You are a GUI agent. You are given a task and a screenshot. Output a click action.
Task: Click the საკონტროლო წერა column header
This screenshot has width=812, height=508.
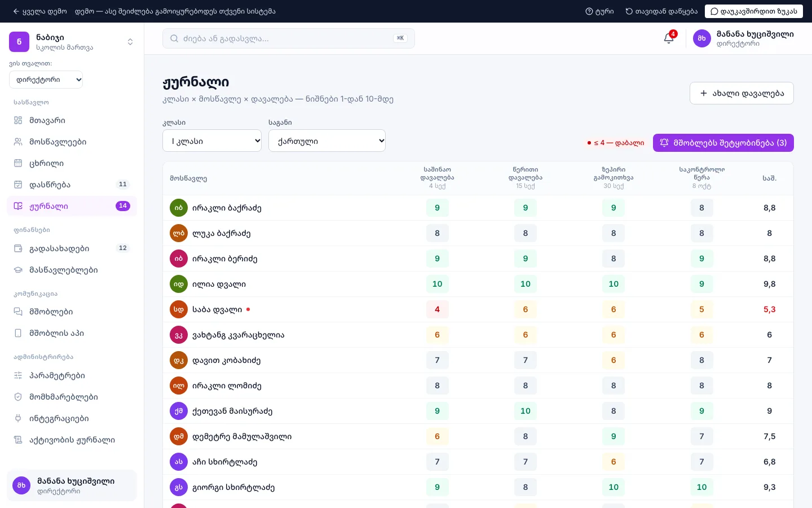click(701, 177)
